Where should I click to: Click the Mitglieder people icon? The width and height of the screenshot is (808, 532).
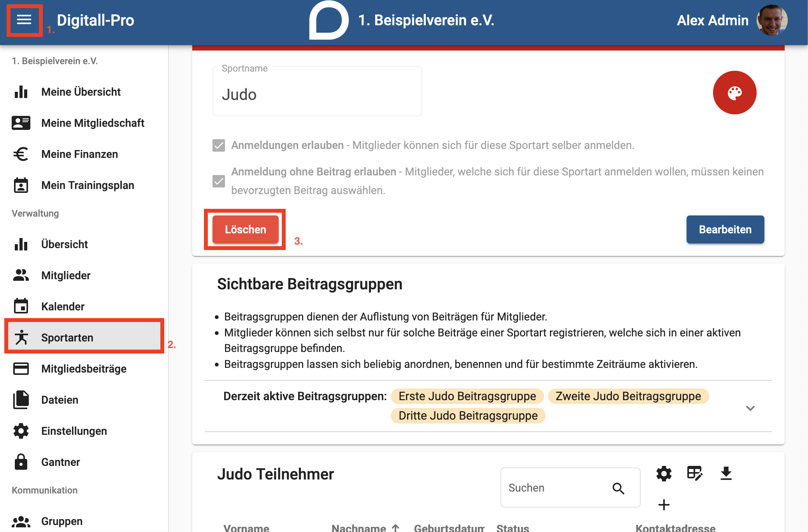click(x=21, y=275)
